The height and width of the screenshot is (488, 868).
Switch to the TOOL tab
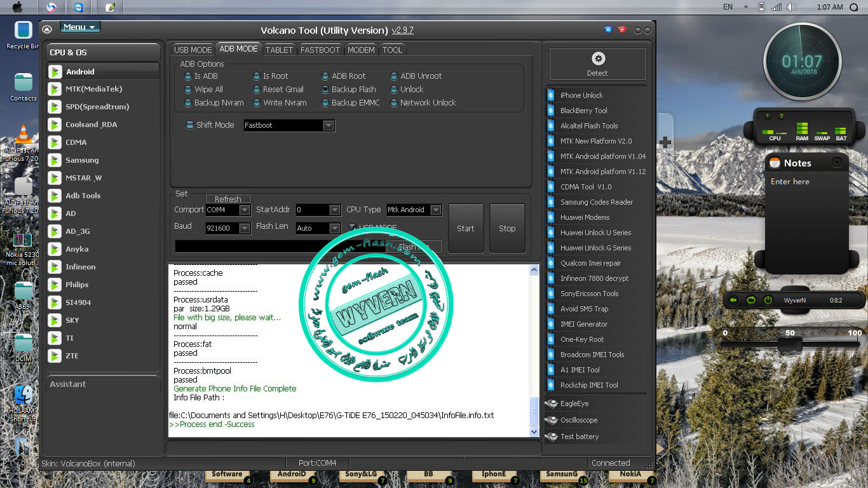(392, 50)
